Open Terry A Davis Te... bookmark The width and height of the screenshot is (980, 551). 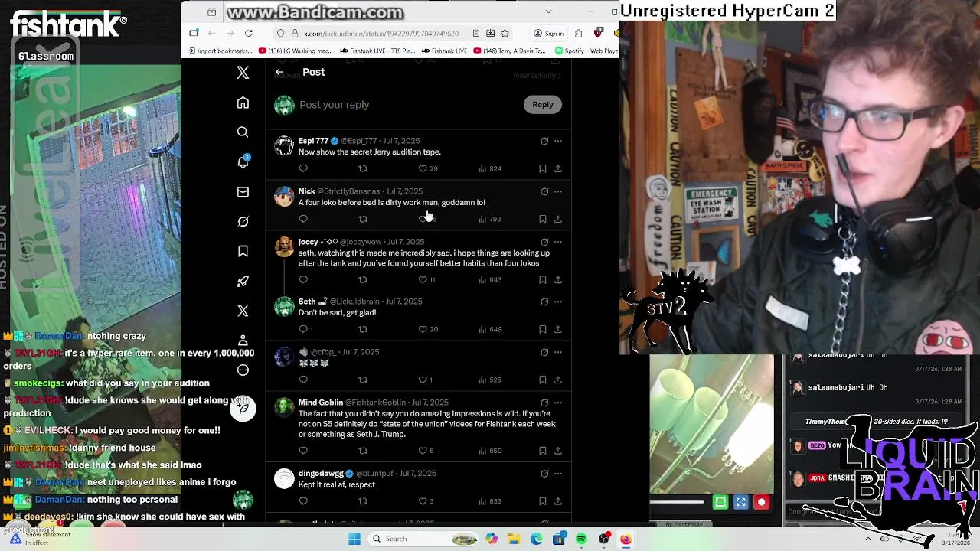[509, 51]
